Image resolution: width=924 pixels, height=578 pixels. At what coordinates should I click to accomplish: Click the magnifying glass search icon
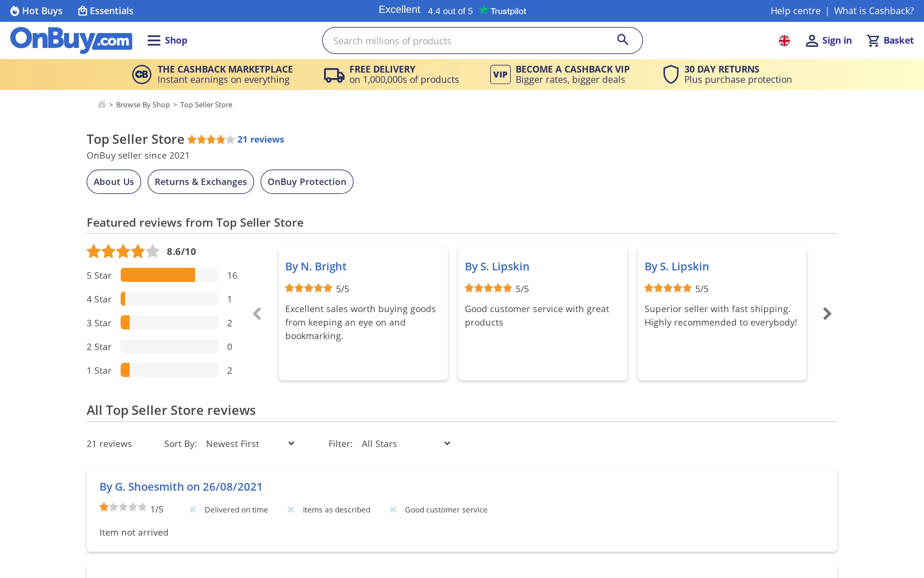623,39
